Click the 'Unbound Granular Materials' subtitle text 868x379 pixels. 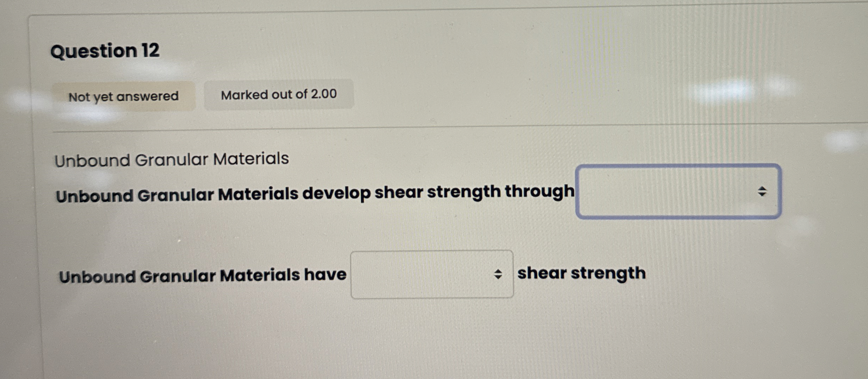pyautogui.click(x=172, y=159)
